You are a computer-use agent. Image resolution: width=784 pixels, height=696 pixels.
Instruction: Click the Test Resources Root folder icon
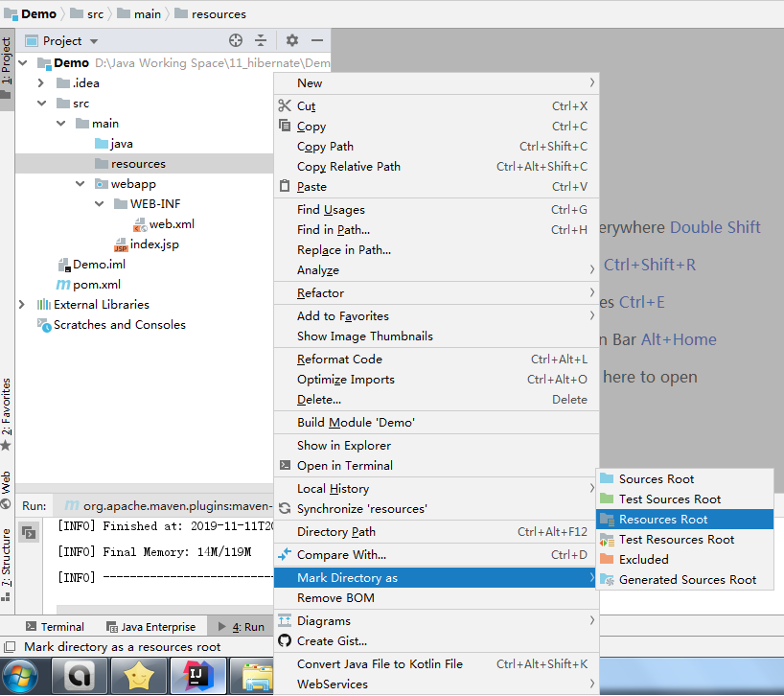tap(607, 540)
